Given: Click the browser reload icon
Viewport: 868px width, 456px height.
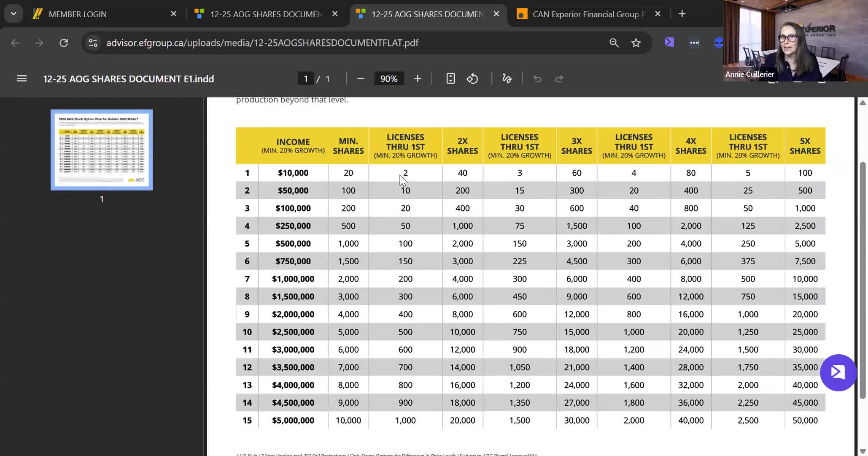Looking at the screenshot, I should [x=64, y=43].
